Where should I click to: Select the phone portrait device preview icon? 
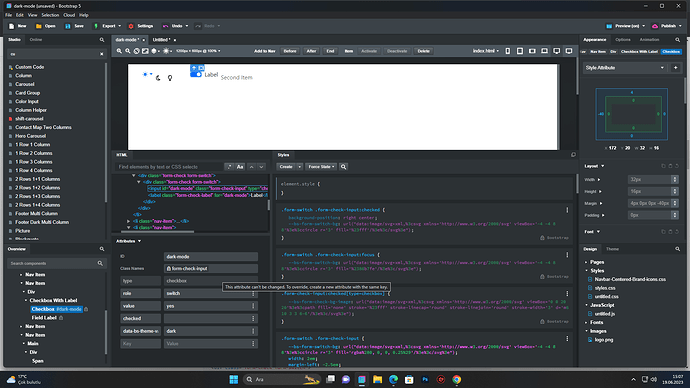point(508,51)
